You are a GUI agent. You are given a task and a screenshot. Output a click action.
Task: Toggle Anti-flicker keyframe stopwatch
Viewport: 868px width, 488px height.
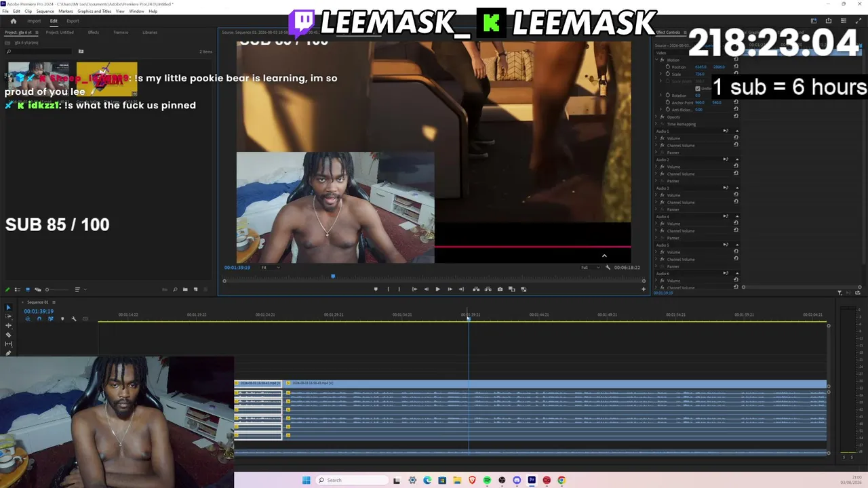[667, 109]
